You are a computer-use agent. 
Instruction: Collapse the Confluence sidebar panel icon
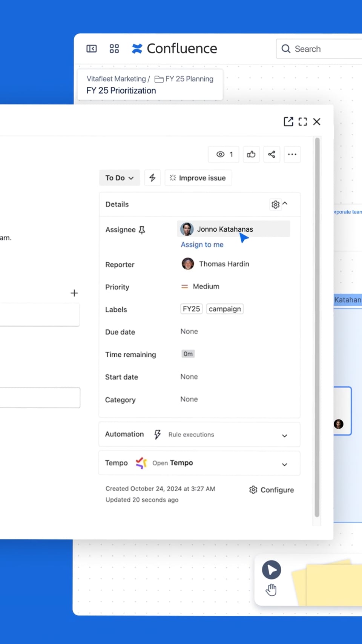coord(92,49)
